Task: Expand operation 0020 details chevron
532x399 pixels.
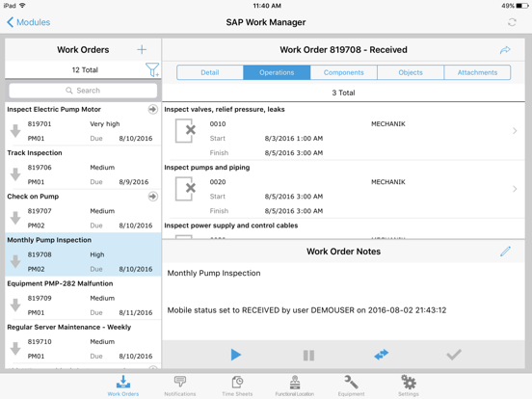Action: click(515, 189)
